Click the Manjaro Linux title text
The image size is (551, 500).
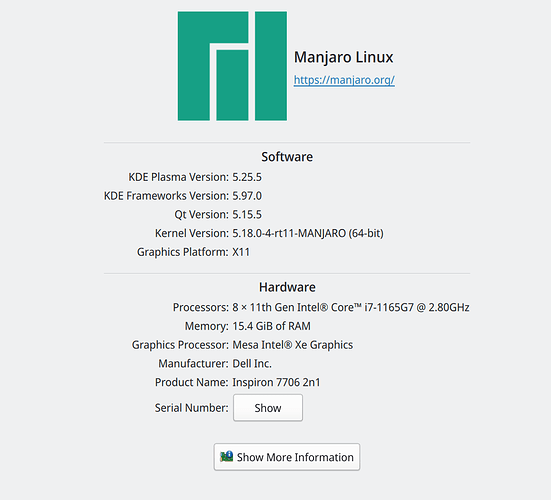coord(343,57)
